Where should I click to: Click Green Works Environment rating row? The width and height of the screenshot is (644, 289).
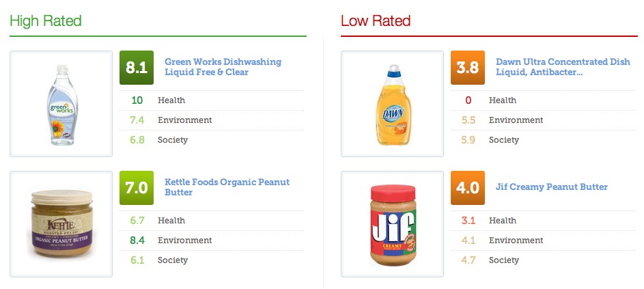[212, 120]
